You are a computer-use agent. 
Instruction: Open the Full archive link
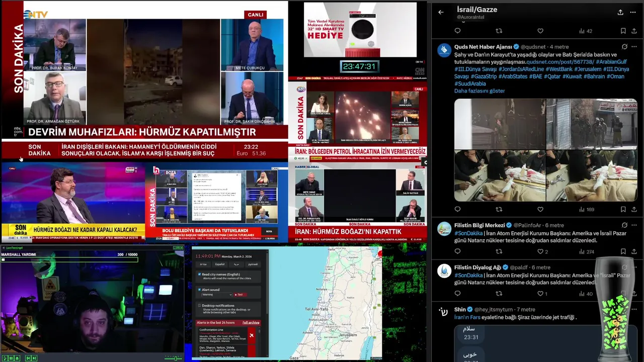tap(251, 323)
